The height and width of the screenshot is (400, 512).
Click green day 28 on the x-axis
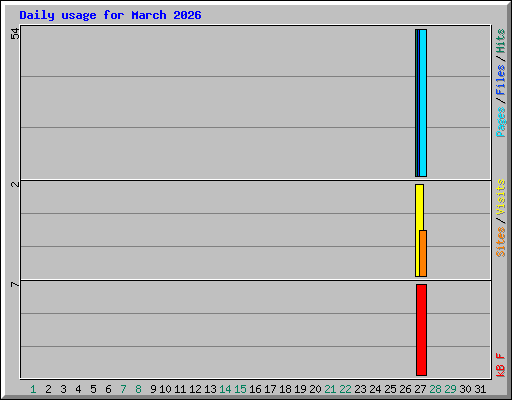435,389
